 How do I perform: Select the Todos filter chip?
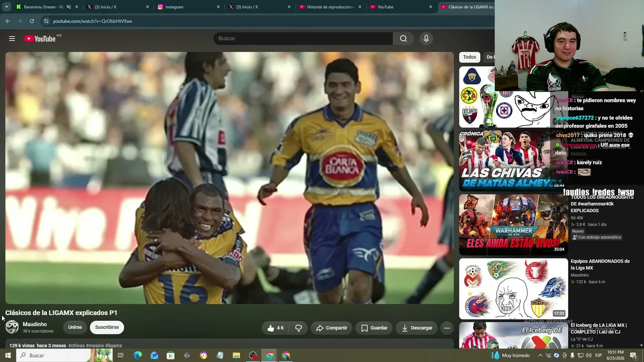[469, 57]
